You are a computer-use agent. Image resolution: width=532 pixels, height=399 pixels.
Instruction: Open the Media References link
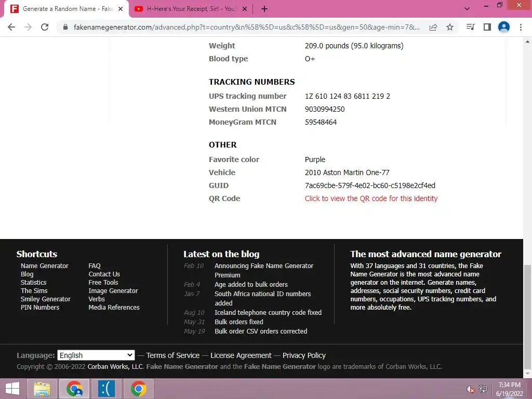click(114, 308)
